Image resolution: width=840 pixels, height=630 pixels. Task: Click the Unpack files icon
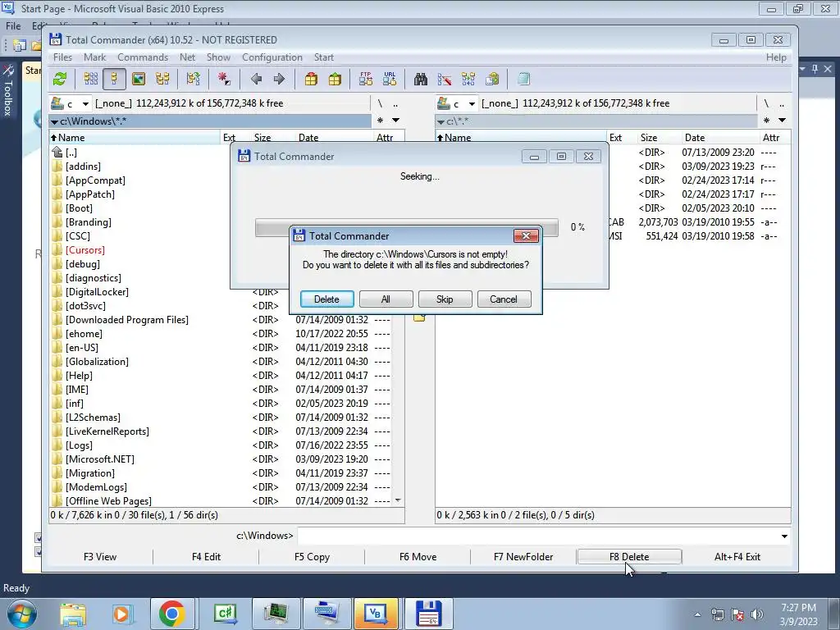click(335, 80)
